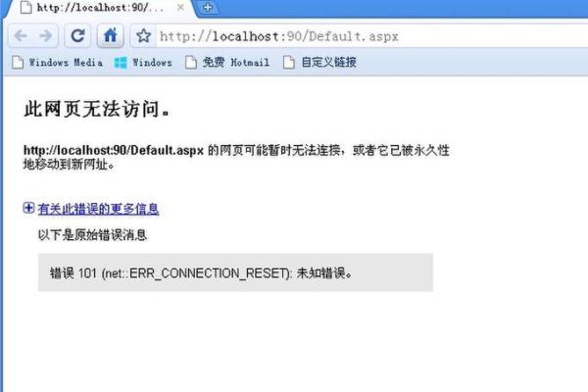Click the page icon on the tab

[x=25, y=7]
